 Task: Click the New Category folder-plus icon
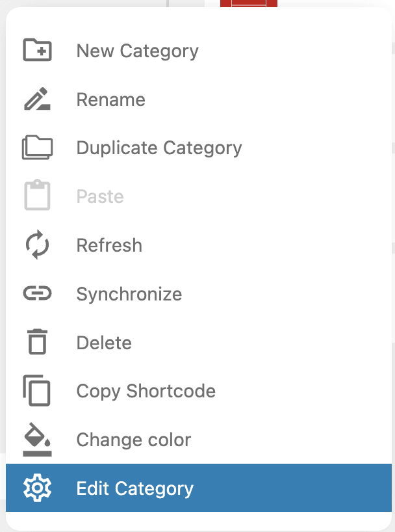37,51
